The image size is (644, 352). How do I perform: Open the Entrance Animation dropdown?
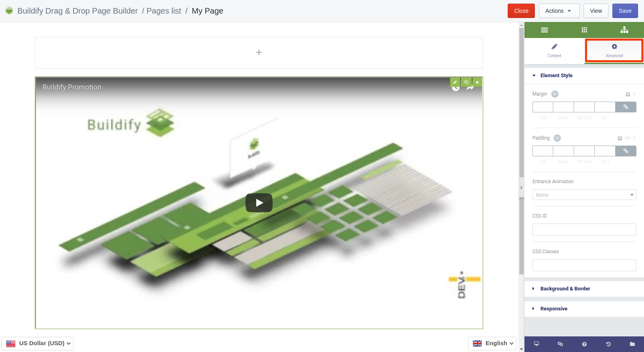[584, 195]
